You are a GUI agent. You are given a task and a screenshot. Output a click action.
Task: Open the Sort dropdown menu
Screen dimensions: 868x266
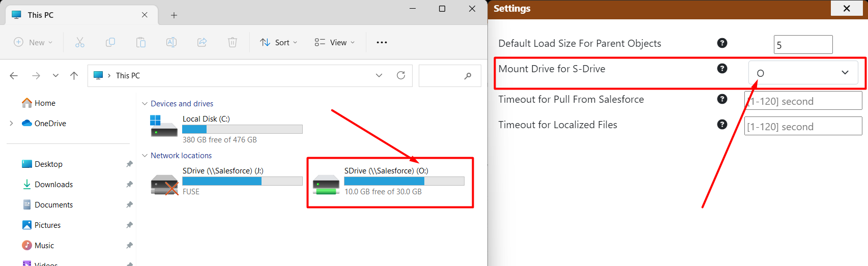coord(278,42)
